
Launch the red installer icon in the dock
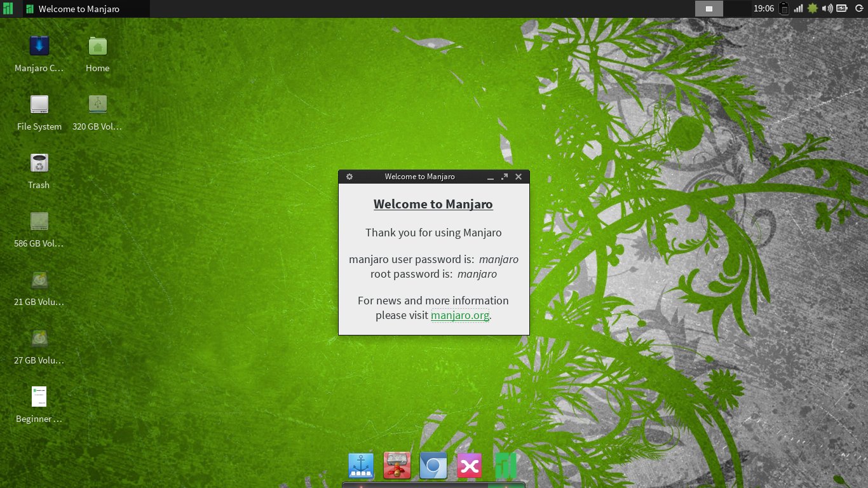397,466
